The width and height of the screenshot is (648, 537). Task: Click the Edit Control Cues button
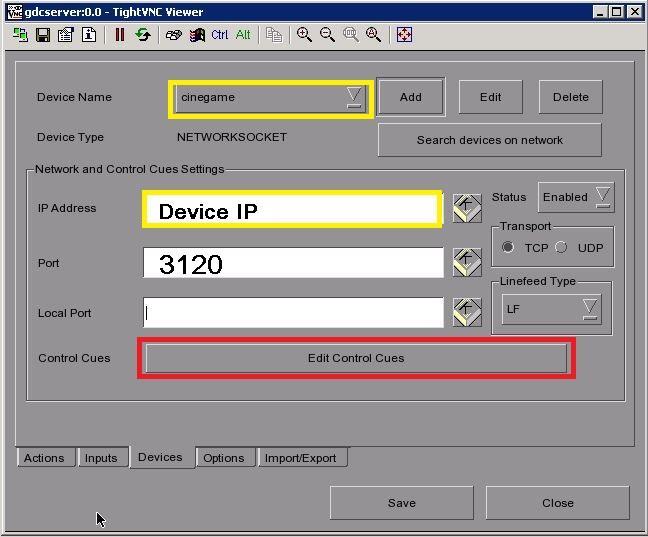[x=356, y=358]
